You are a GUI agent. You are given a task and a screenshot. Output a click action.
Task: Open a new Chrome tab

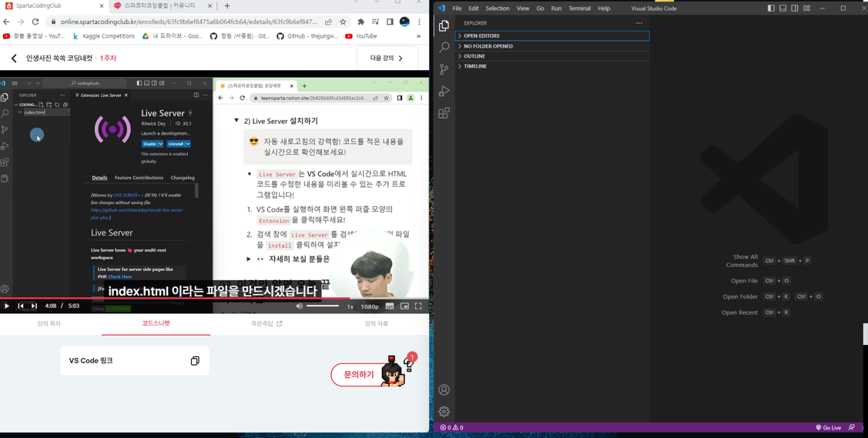(x=227, y=6)
